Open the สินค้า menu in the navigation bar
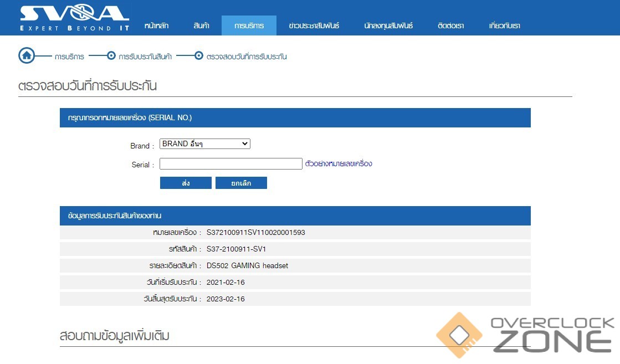 201,26
